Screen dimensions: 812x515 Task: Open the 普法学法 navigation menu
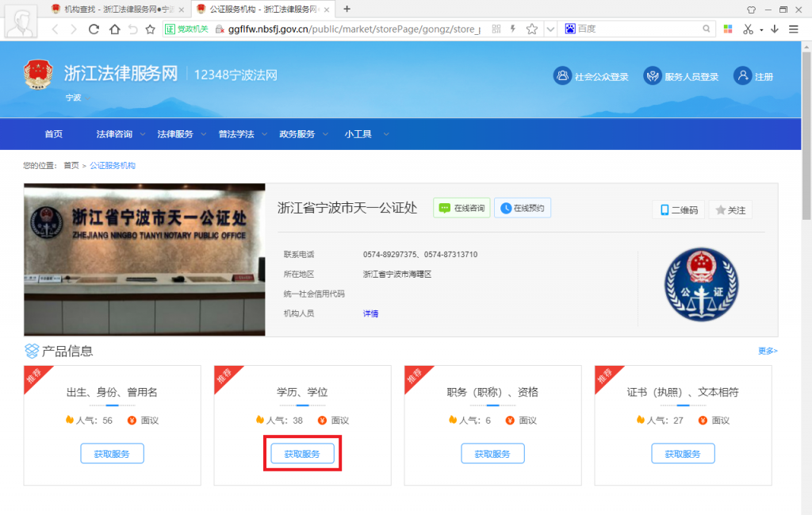236,134
